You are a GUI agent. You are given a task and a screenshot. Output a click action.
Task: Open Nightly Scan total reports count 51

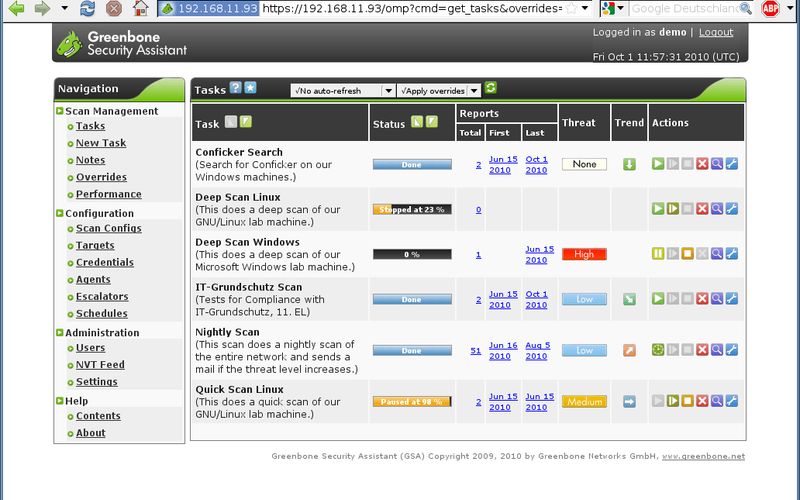pyautogui.click(x=476, y=351)
